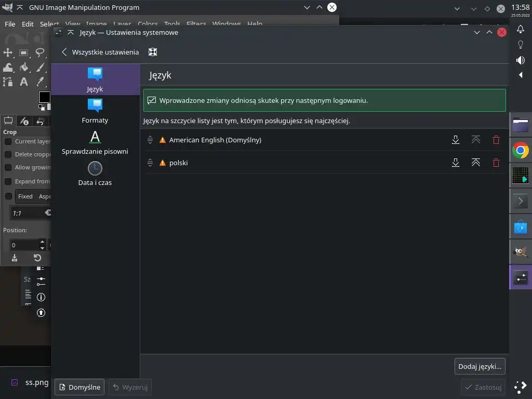The width and height of the screenshot is (532, 399).
Task: Open file manager from the panel
Action: [521, 125]
